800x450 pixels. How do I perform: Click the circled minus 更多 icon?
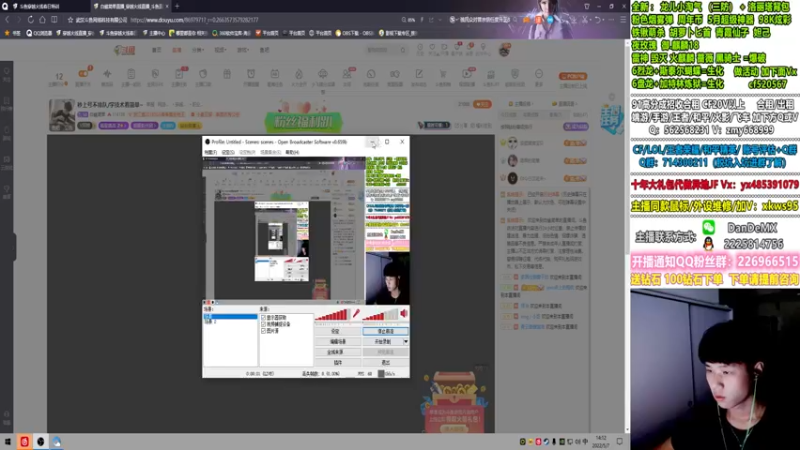539,74
